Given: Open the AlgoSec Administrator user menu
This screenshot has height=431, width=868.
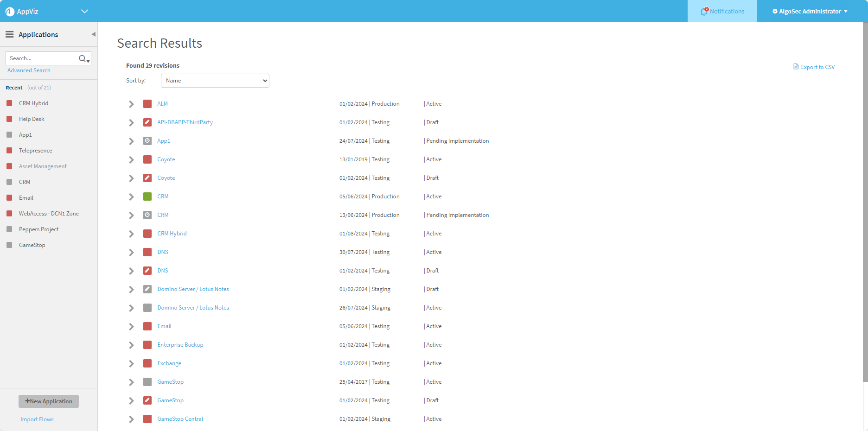Looking at the screenshot, I should (x=810, y=12).
